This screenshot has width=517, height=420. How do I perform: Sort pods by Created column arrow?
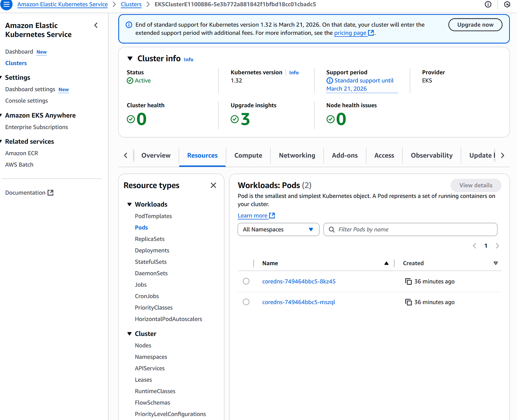coord(496,263)
